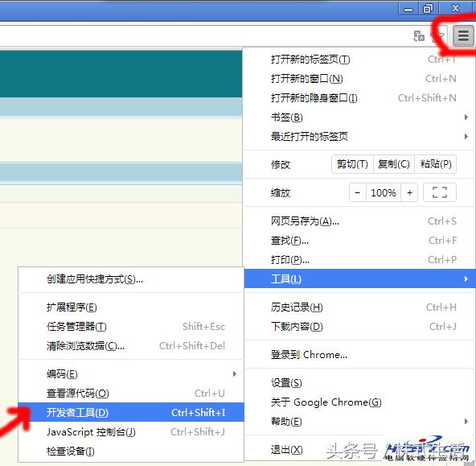
Task: Choose 网页另存为(A)... save page
Action: (x=359, y=221)
